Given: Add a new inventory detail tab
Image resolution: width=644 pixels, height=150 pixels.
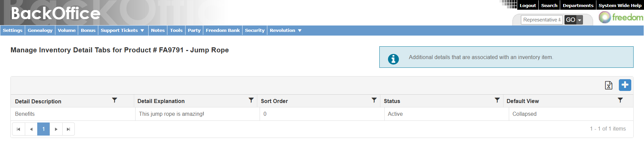Looking at the screenshot, I should 625,85.
